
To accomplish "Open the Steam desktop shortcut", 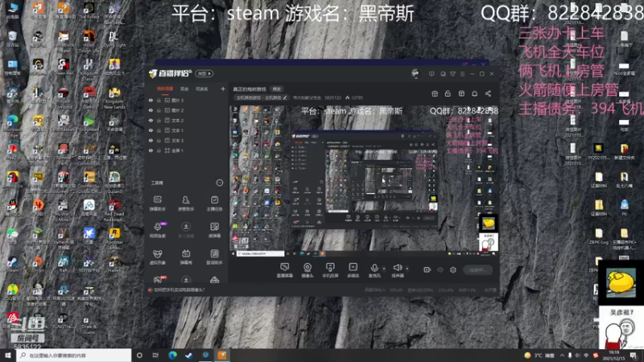I will [12, 265].
